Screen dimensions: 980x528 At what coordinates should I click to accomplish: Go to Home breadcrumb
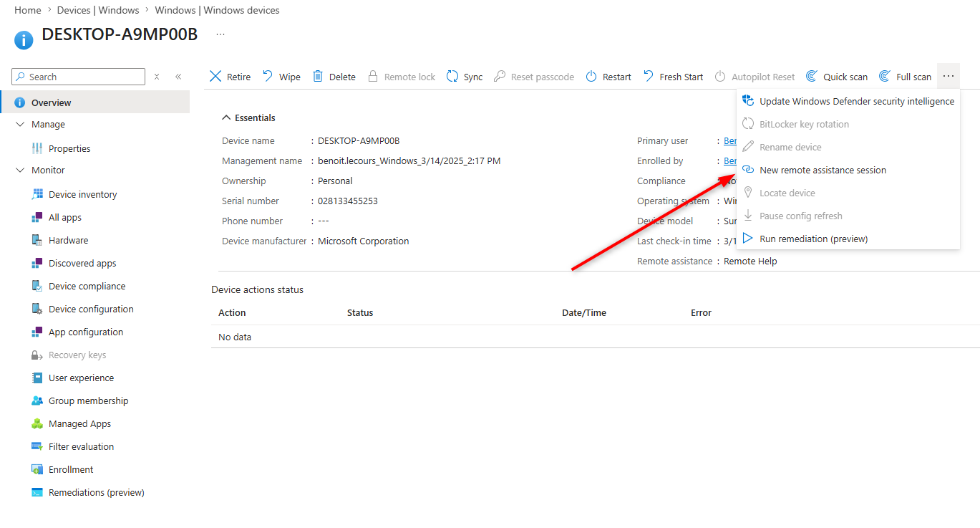click(x=28, y=10)
